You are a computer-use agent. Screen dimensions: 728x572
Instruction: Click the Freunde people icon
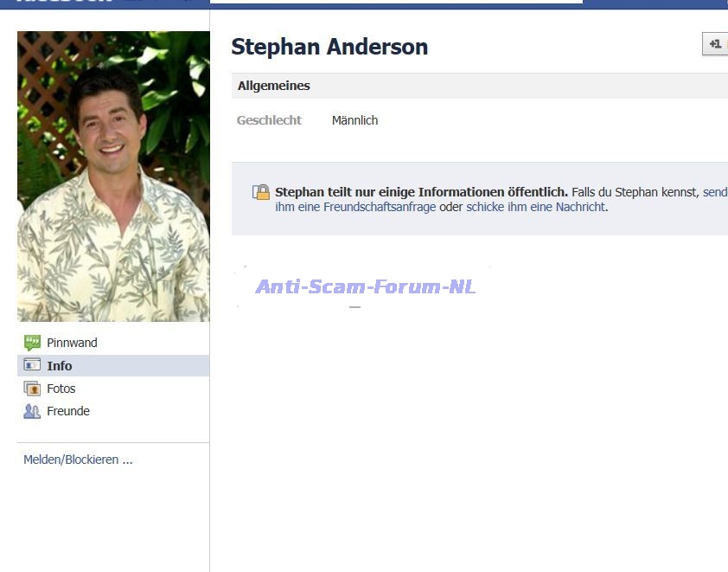32,411
